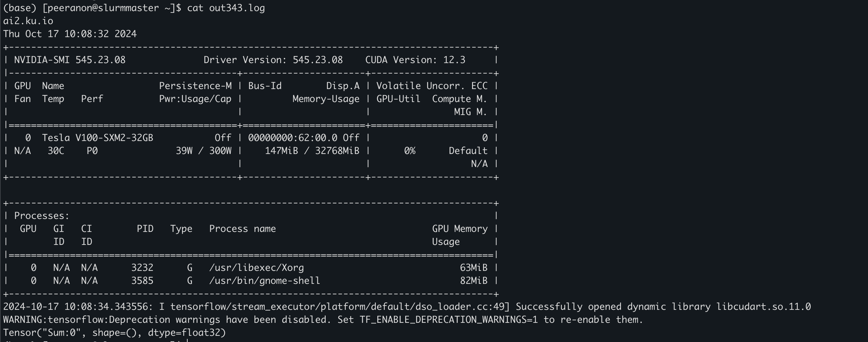
Task: Click the out343.log filename in the command
Action: point(237,8)
